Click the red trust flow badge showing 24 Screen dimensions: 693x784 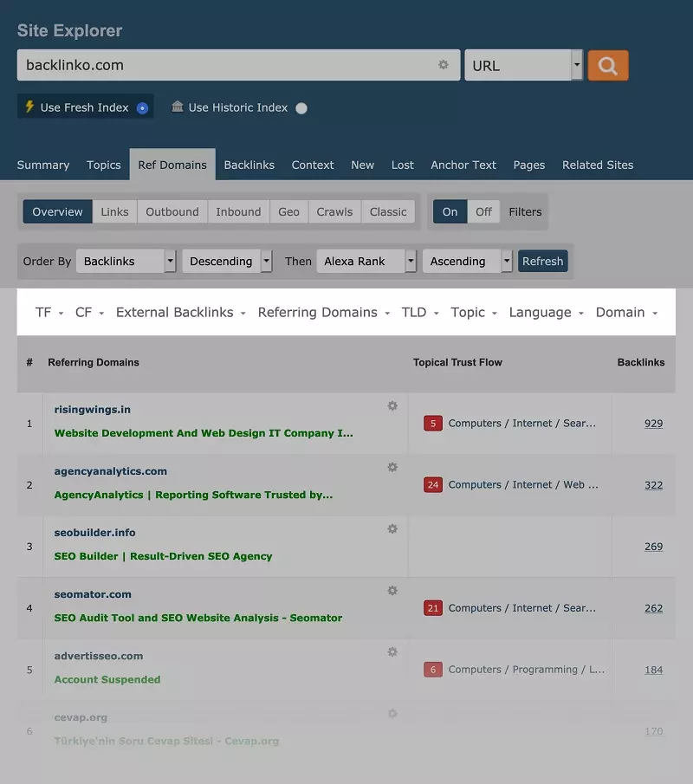click(433, 485)
